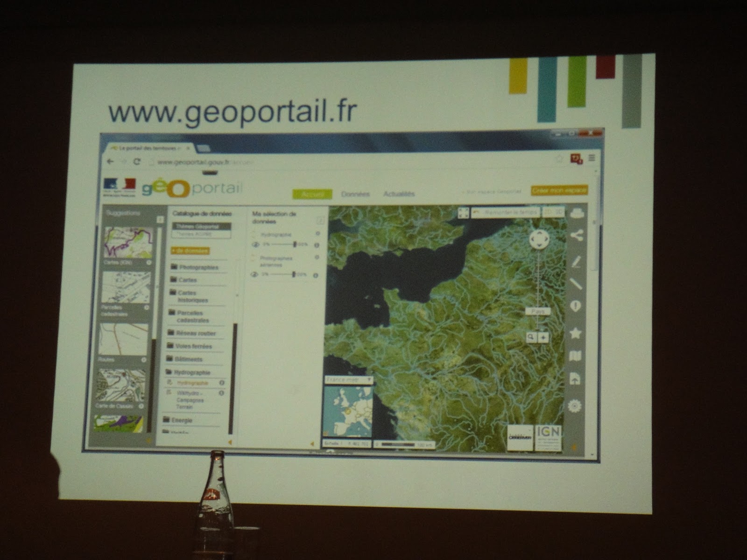Click the plus button beside the map magnifier
This screenshot has height=560, width=747.
point(543,337)
